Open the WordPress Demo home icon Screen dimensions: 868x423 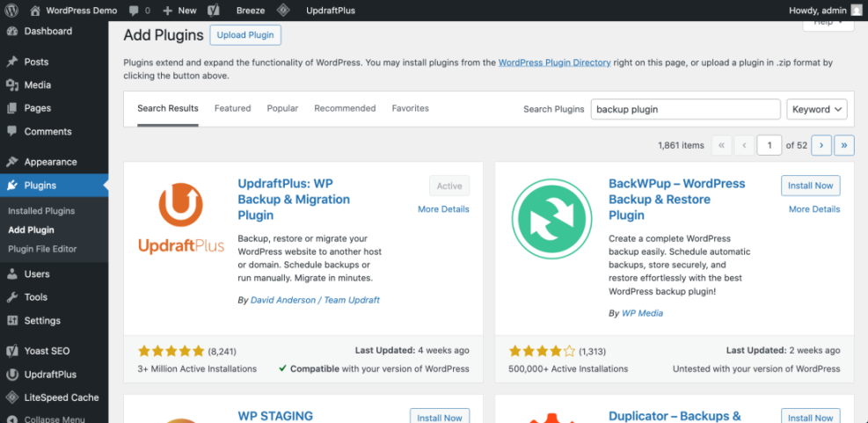click(35, 11)
